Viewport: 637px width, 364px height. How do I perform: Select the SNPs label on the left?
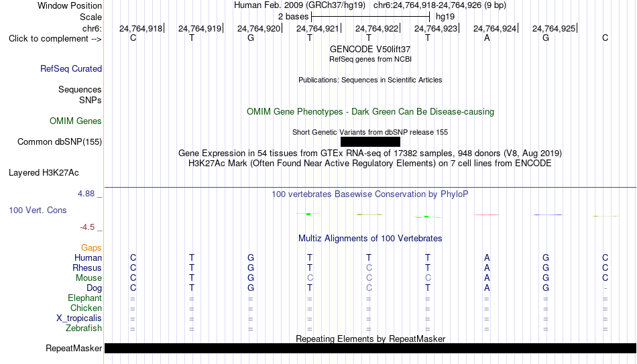point(91,100)
